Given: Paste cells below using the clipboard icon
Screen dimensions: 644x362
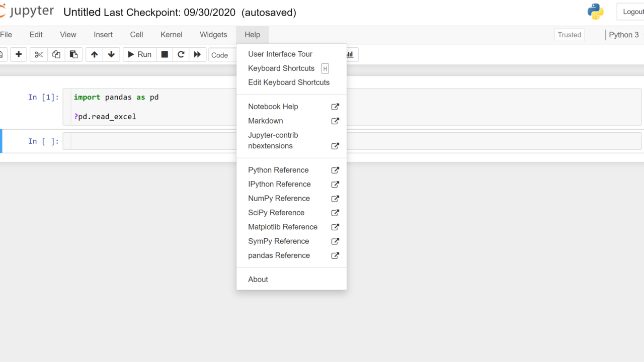Looking at the screenshot, I should (x=73, y=54).
